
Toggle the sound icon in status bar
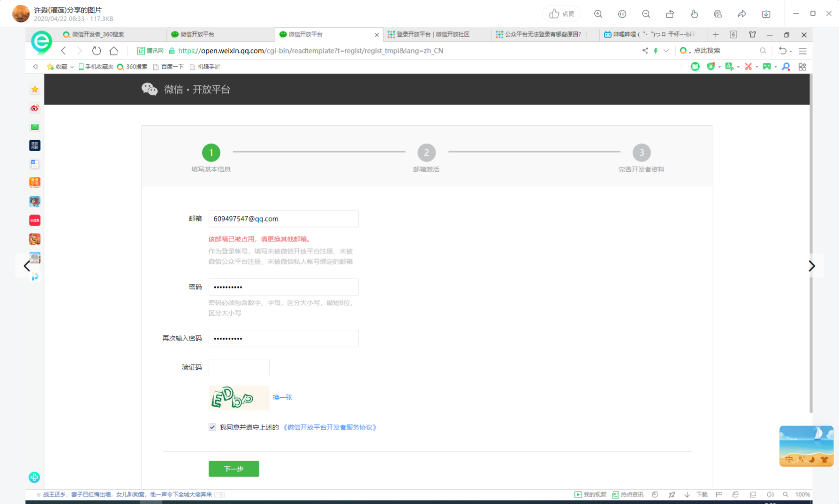(x=770, y=495)
